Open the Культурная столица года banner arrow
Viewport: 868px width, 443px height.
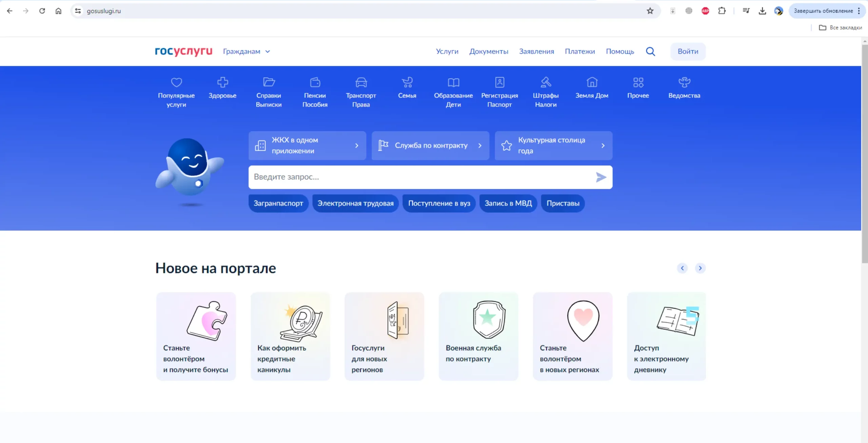click(603, 146)
